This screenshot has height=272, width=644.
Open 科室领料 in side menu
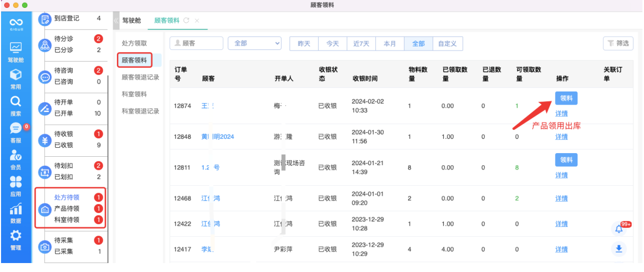click(134, 94)
